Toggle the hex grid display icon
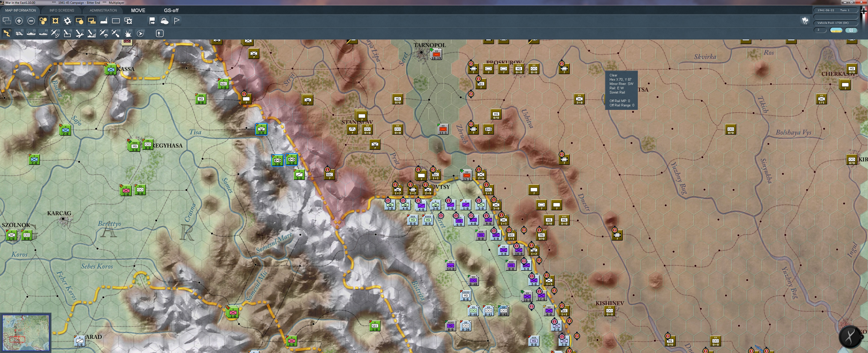This screenshot has height=353, width=868. [43, 21]
